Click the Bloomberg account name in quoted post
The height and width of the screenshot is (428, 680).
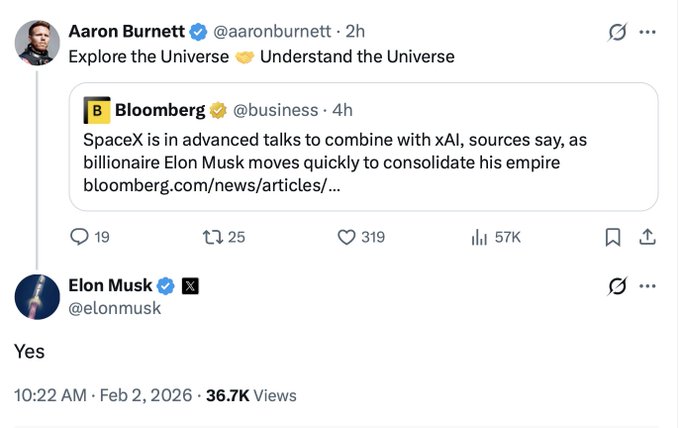pos(160,110)
